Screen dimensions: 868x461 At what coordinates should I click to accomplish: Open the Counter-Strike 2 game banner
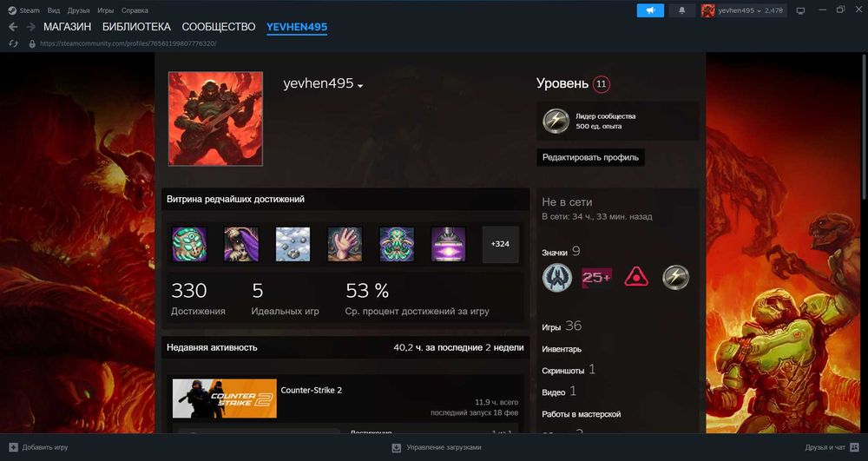(225, 398)
